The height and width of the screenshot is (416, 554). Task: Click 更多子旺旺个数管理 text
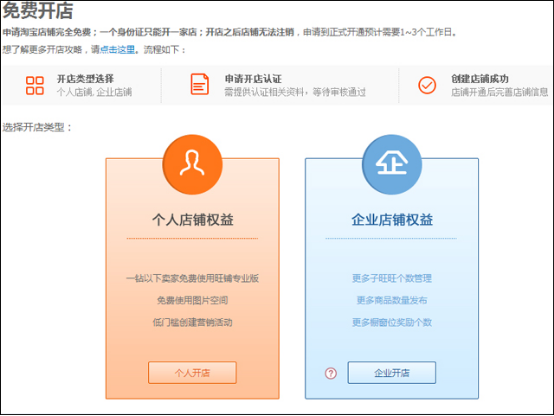pyautogui.click(x=392, y=278)
